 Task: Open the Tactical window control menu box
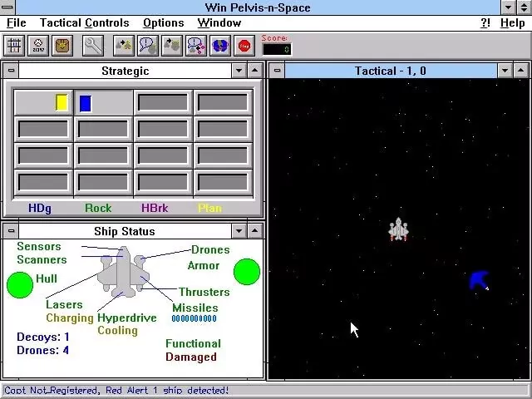coord(277,71)
